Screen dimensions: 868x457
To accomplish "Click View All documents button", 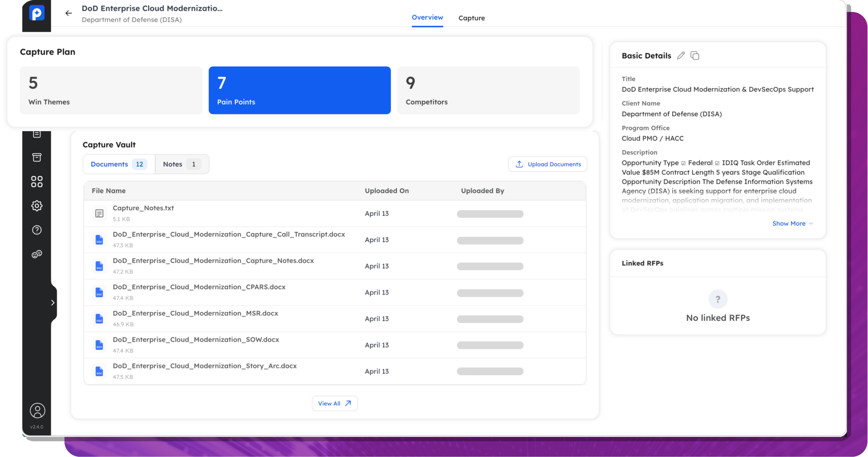I will (x=334, y=403).
